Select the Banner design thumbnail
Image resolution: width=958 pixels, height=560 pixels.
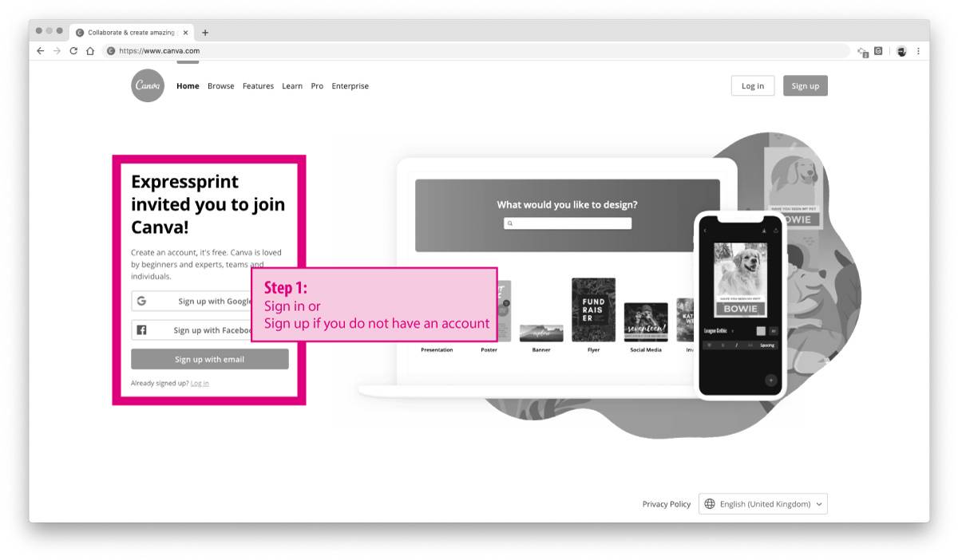(x=541, y=333)
